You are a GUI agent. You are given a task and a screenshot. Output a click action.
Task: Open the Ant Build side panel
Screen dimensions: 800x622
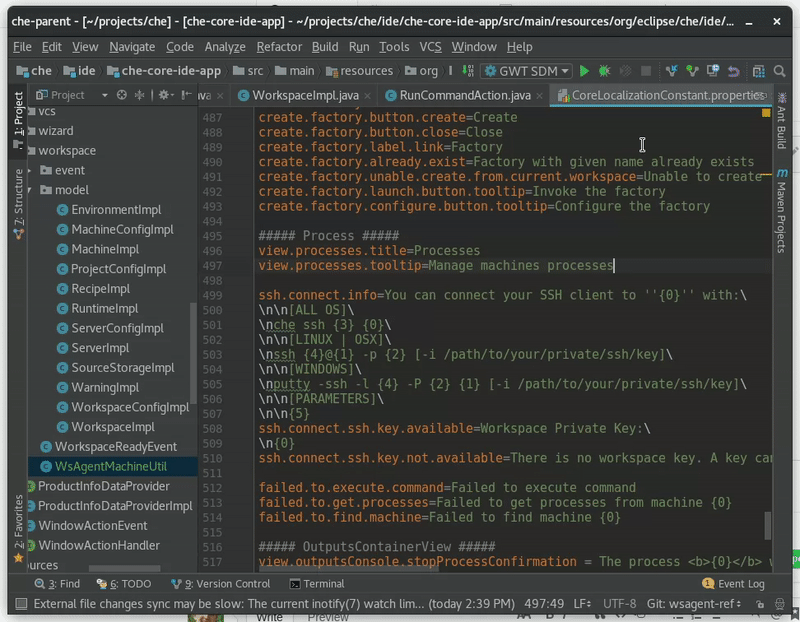782,121
